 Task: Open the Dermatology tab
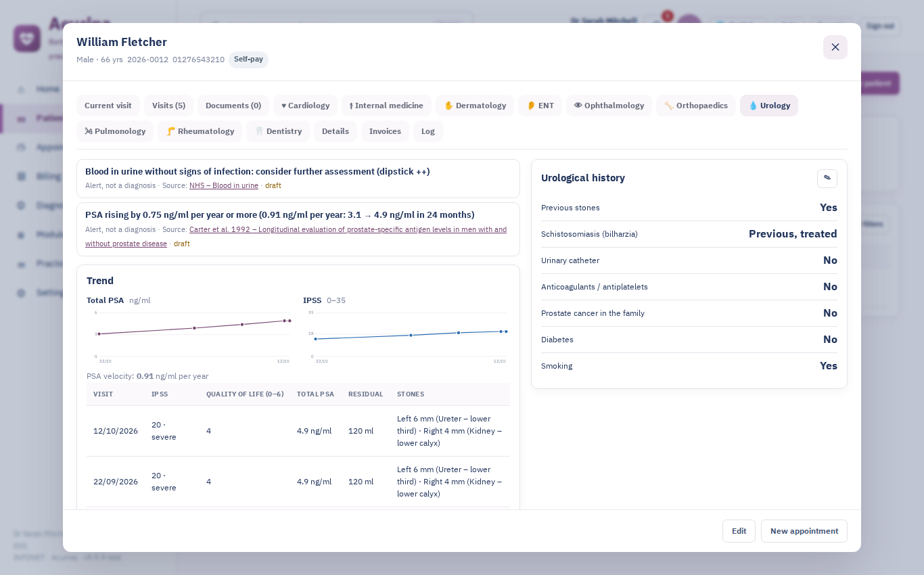[475, 106]
